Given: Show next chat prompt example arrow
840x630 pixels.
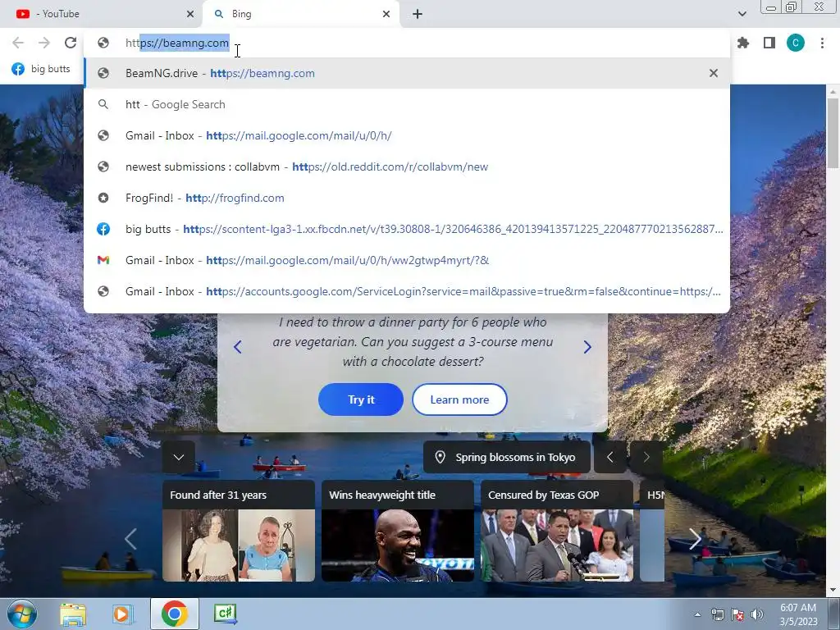Looking at the screenshot, I should tap(587, 347).
